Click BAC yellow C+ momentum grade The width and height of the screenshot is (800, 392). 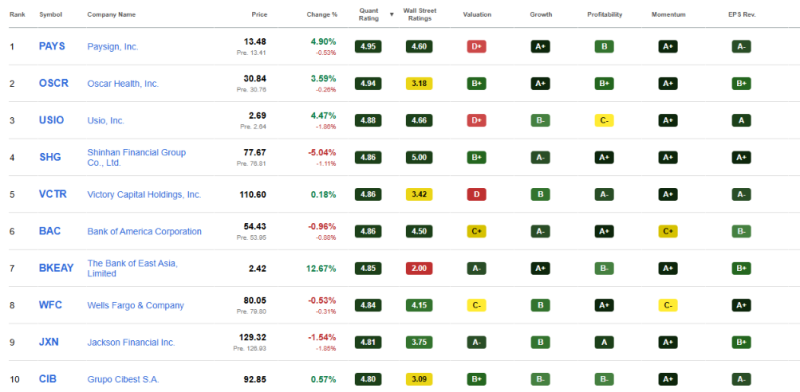point(668,231)
